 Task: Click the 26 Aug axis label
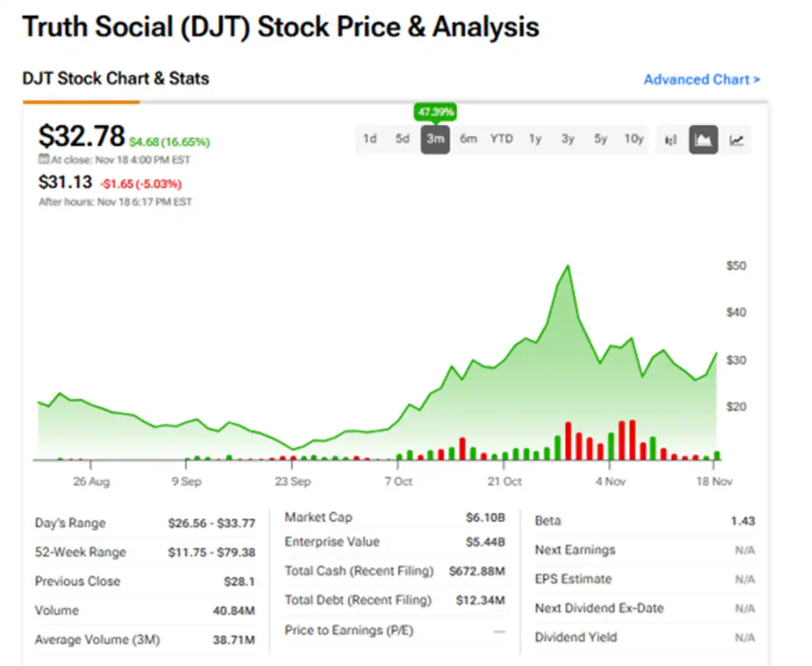(91, 481)
